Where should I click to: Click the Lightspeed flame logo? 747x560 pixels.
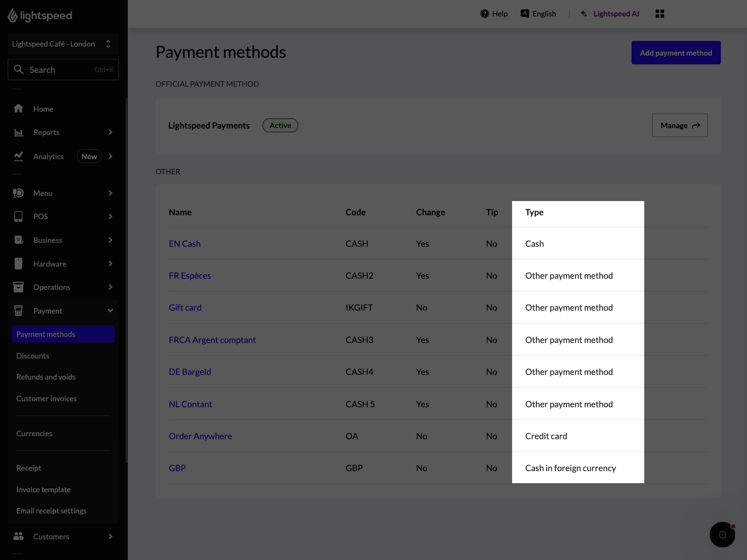pos(13,16)
